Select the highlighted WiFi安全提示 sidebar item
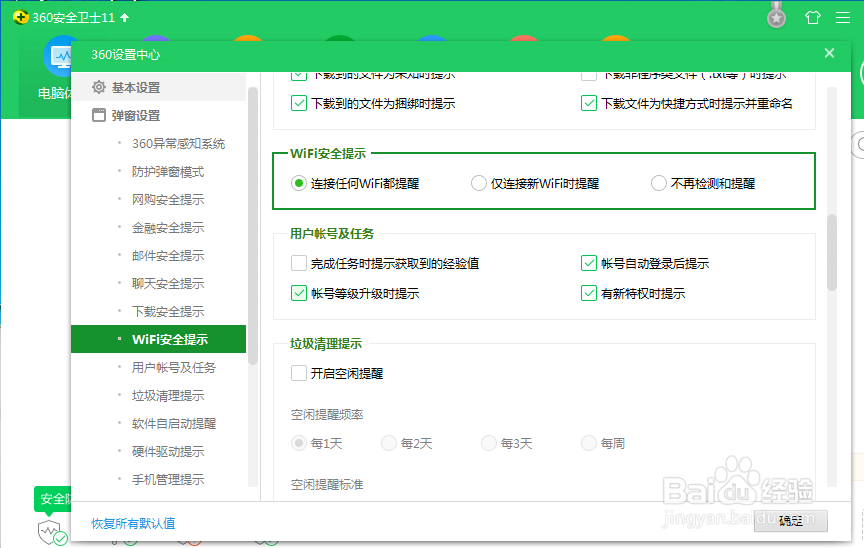864x548 pixels. coord(159,339)
